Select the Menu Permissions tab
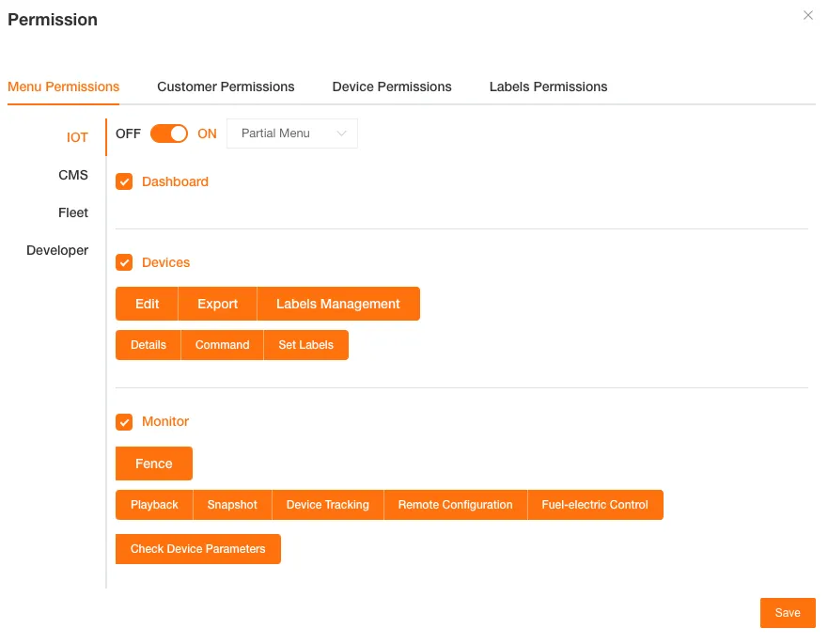828x644 pixels. pyautogui.click(x=63, y=86)
